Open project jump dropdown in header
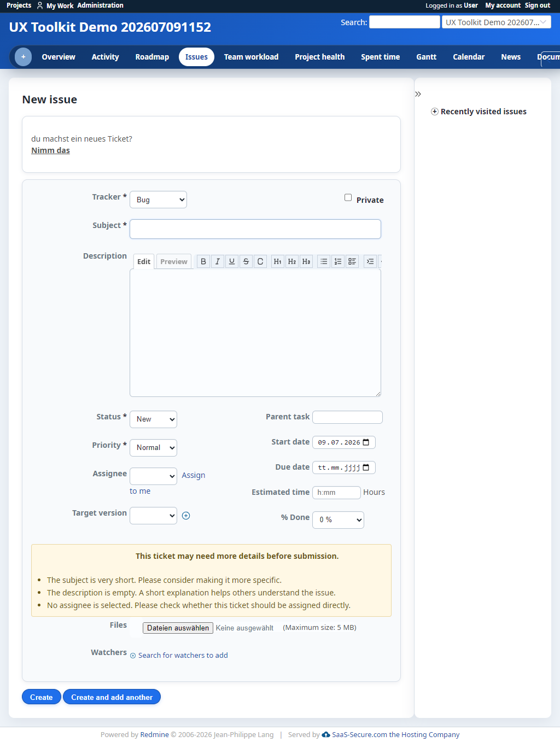Screen dimensions: 560x742 (x=496, y=22)
